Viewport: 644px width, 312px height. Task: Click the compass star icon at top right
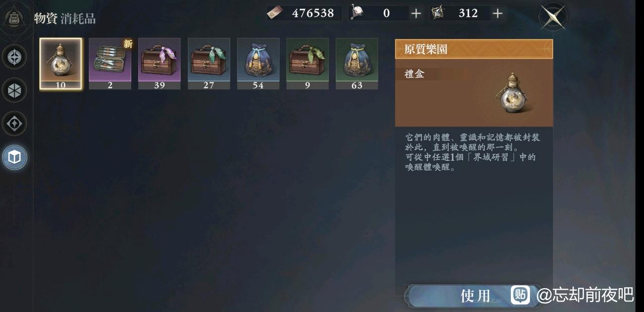[x=553, y=16]
